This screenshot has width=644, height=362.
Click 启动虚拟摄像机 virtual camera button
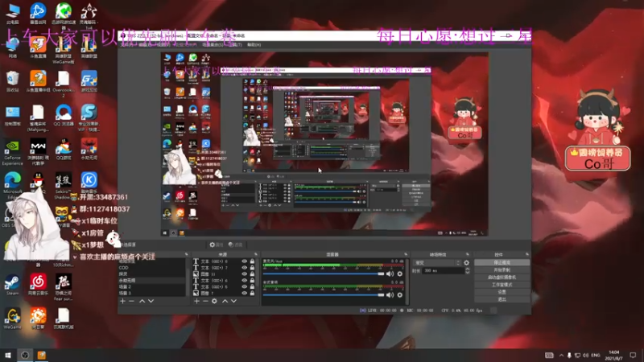(x=502, y=277)
